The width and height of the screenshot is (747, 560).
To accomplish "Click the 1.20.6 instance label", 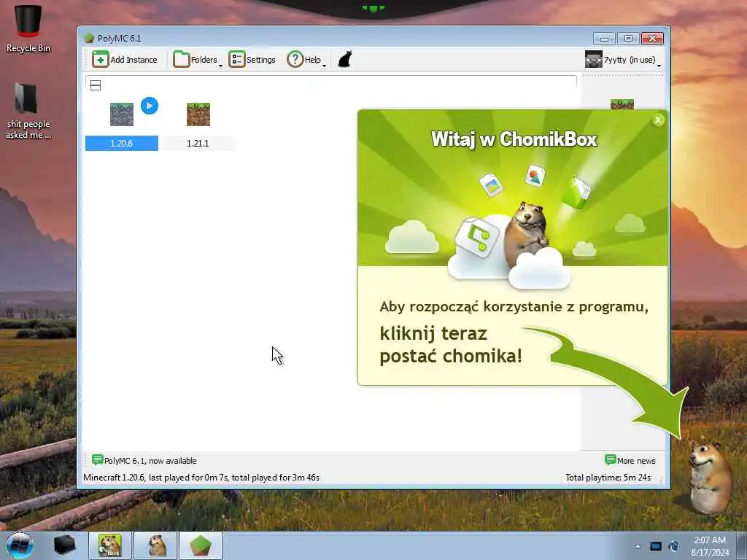I will click(122, 144).
